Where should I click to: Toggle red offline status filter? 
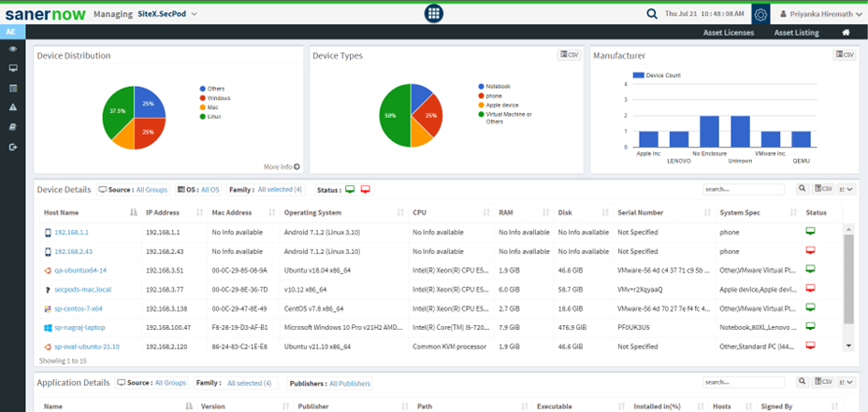point(366,190)
